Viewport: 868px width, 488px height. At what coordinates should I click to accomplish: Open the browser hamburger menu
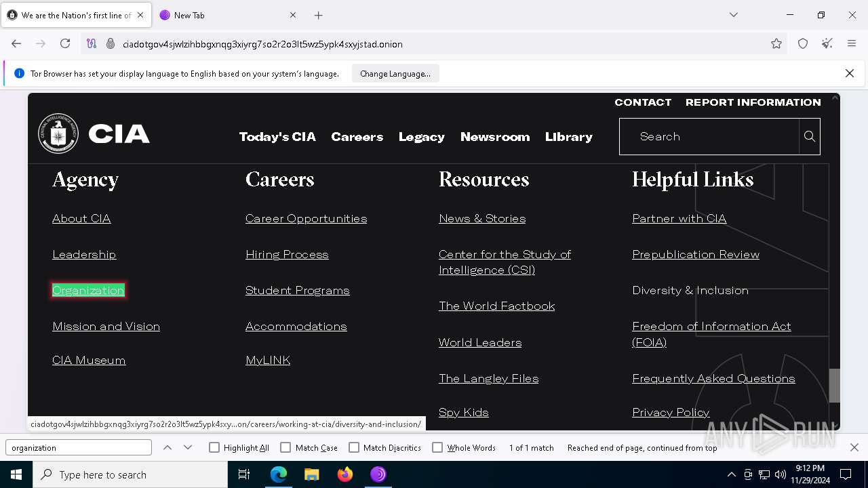[852, 44]
